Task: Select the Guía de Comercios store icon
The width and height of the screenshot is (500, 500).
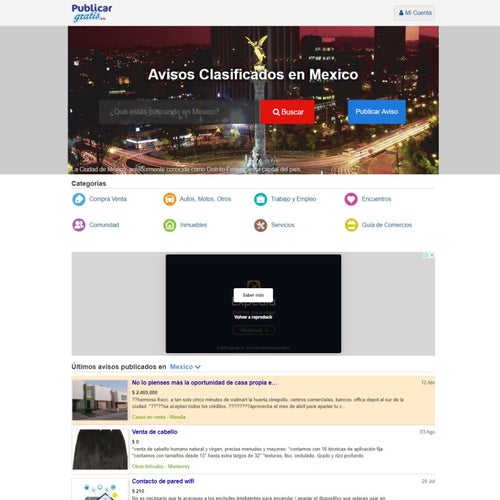Action: click(351, 225)
